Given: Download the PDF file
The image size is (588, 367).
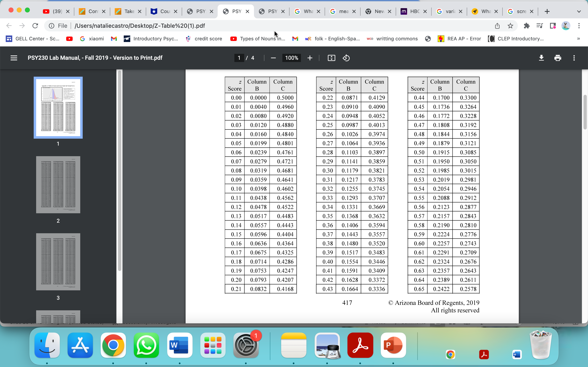Looking at the screenshot, I should pos(541,58).
